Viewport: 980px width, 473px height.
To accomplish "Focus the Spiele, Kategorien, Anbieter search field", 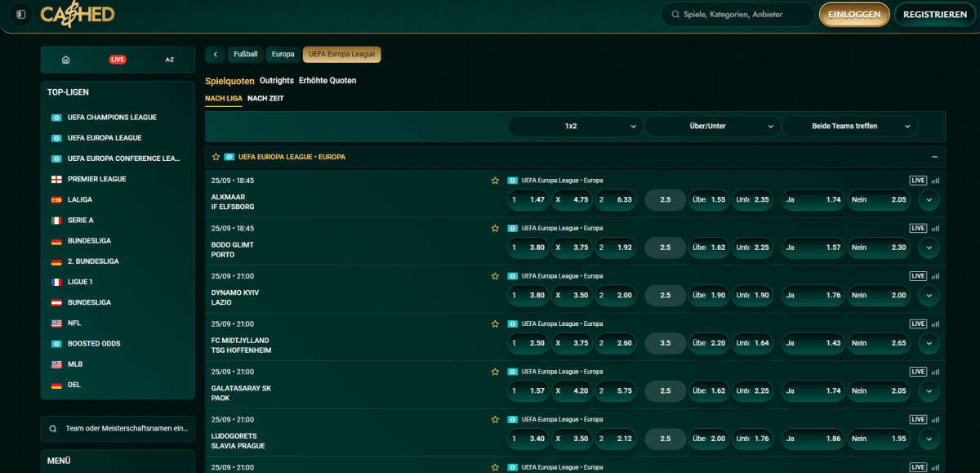I will [x=737, y=15].
